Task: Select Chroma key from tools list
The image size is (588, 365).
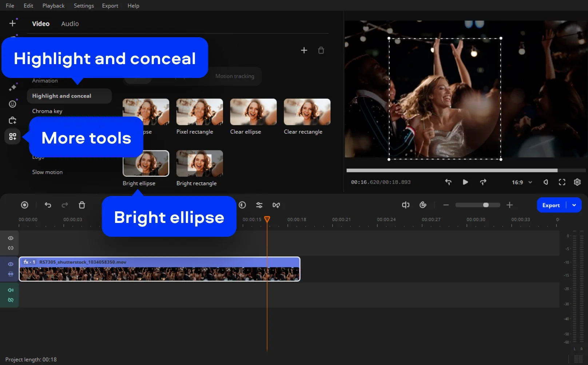Action: point(47,111)
